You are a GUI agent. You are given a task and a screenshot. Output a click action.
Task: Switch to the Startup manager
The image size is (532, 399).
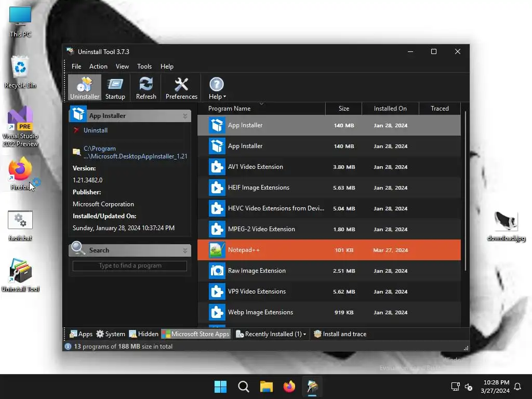click(115, 88)
